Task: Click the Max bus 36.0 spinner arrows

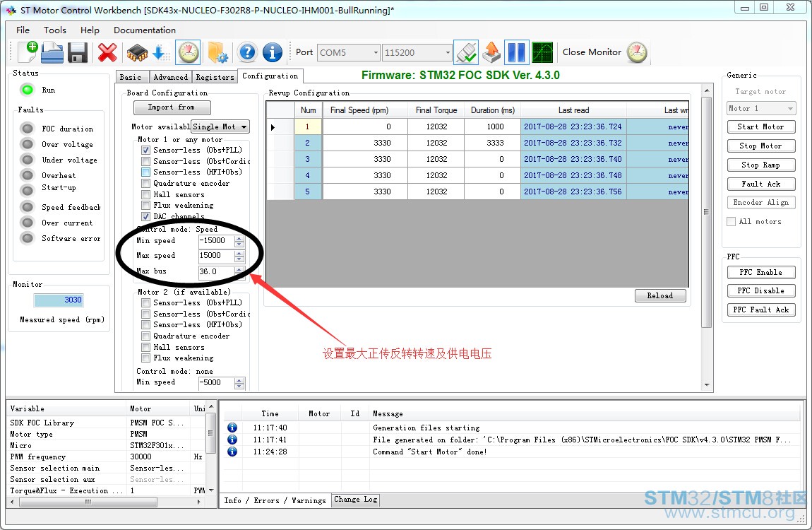Action: (x=239, y=271)
